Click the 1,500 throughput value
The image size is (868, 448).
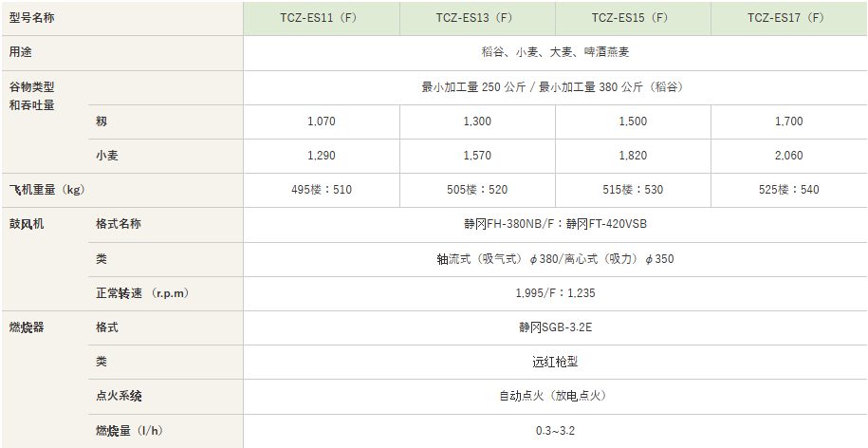633,121
